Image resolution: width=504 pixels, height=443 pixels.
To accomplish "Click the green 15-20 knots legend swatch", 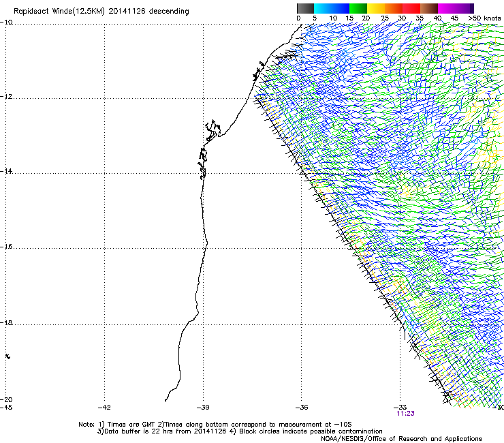I will coord(358,8).
